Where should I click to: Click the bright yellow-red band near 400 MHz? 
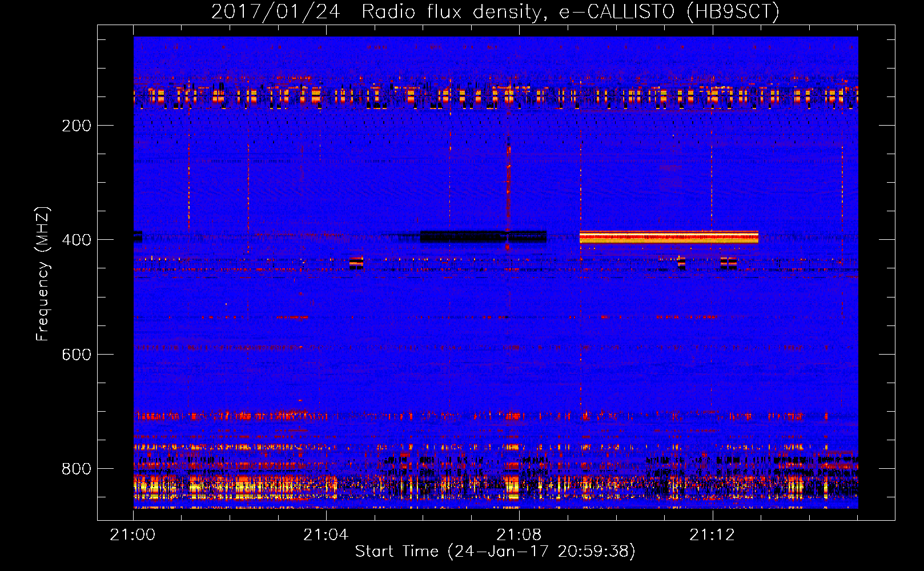click(x=669, y=237)
